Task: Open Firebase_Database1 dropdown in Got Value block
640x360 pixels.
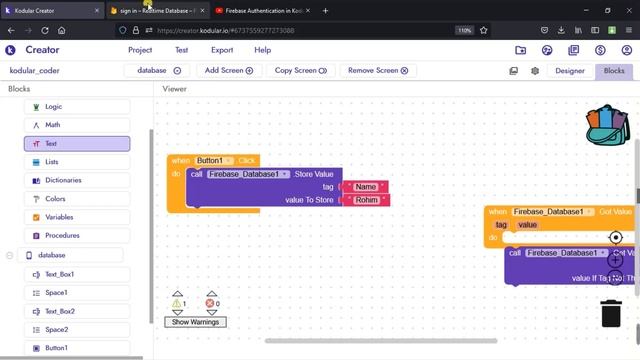Action: click(553, 212)
